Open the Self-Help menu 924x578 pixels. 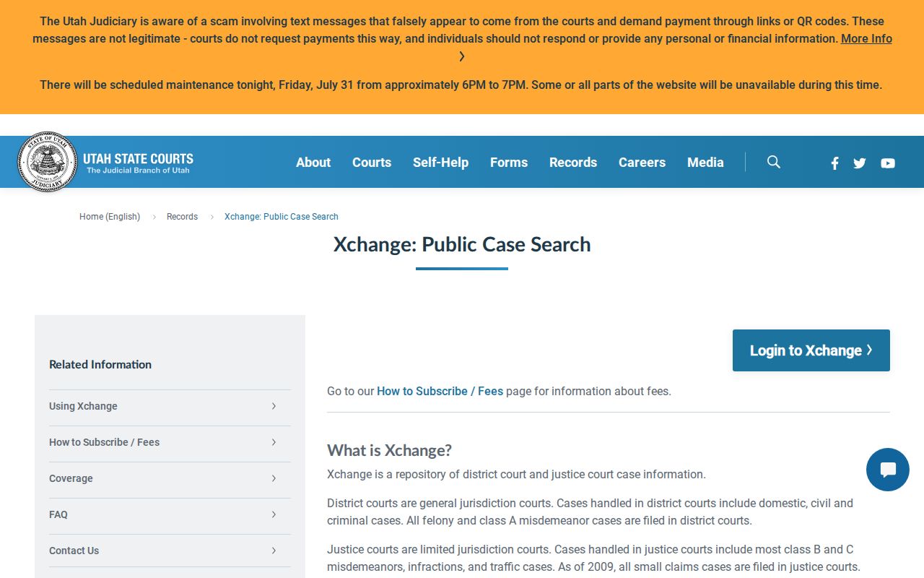[x=440, y=163]
